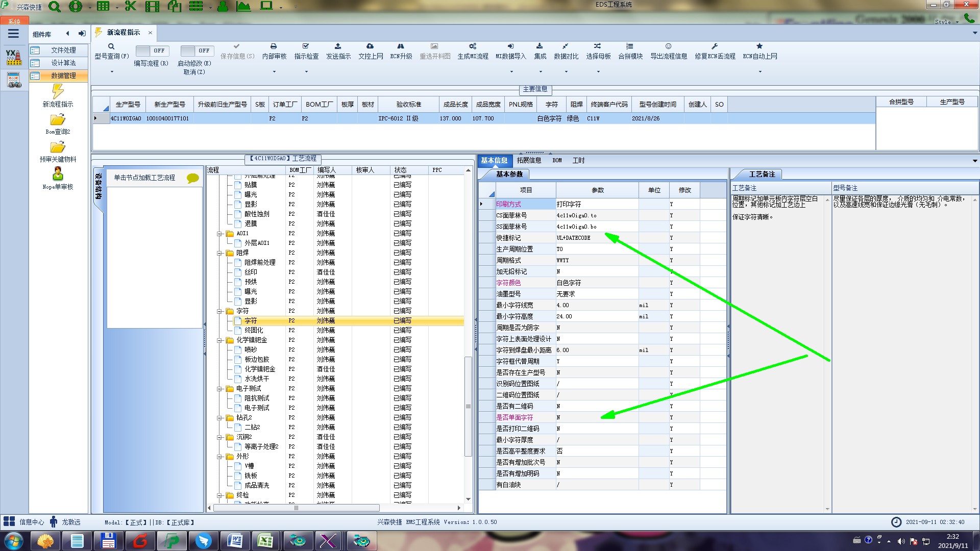Click the ECN自动上网 star tool
This screenshot has width=980, height=551.
(x=760, y=52)
